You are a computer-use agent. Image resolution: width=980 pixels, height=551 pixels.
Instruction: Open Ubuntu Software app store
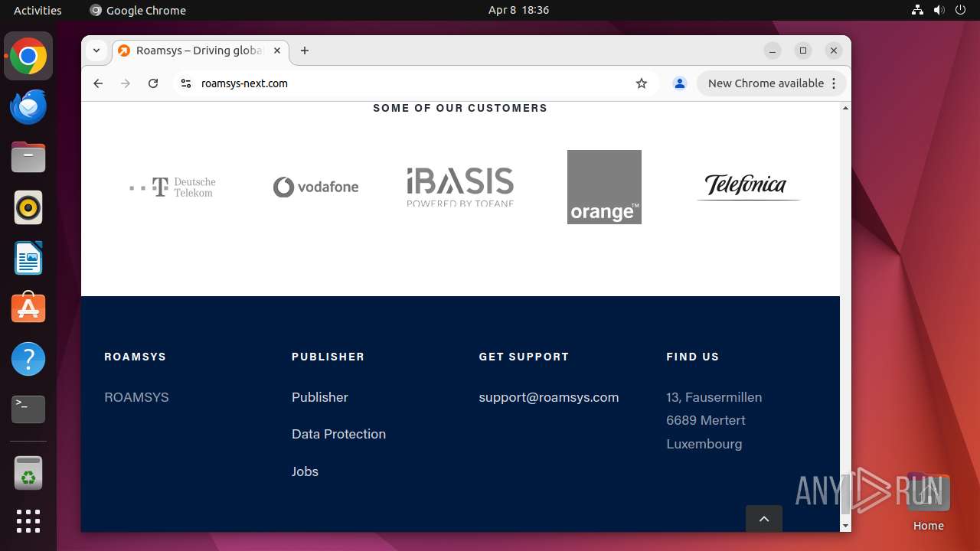tap(28, 308)
